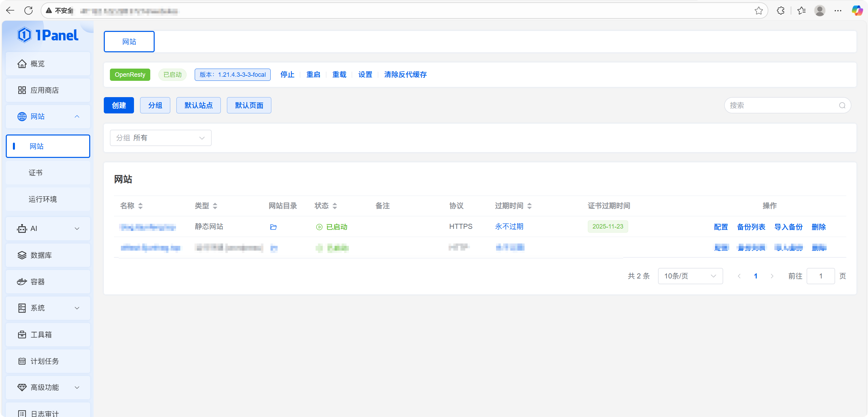This screenshot has width=868, height=417.
Task: Open browser profile avatar icon
Action: (819, 11)
